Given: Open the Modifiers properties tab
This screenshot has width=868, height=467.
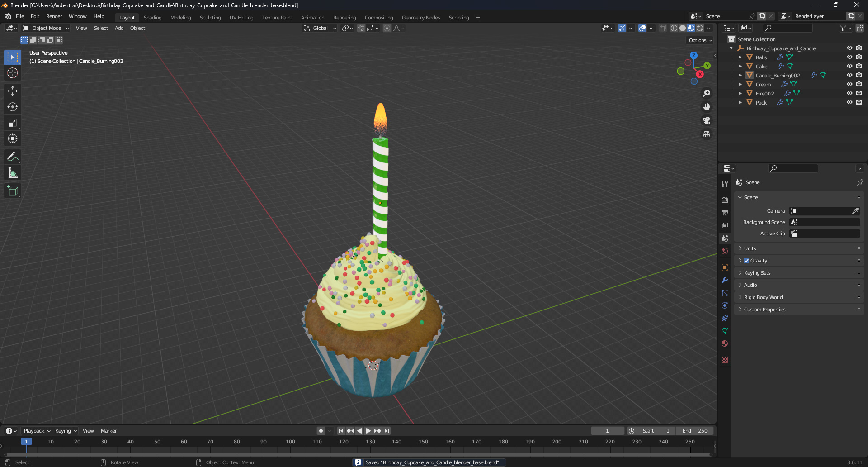Looking at the screenshot, I should [x=725, y=280].
